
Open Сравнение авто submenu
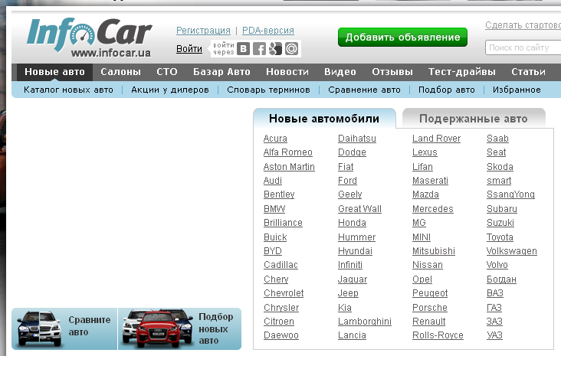(x=364, y=90)
